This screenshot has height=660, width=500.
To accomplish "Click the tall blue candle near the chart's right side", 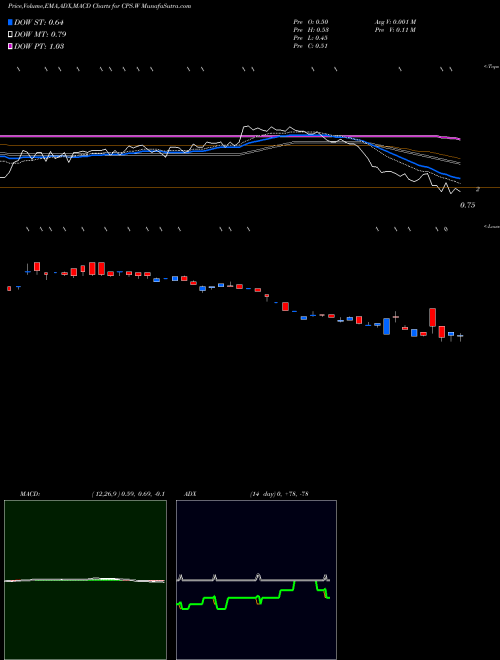I will 386,326.
